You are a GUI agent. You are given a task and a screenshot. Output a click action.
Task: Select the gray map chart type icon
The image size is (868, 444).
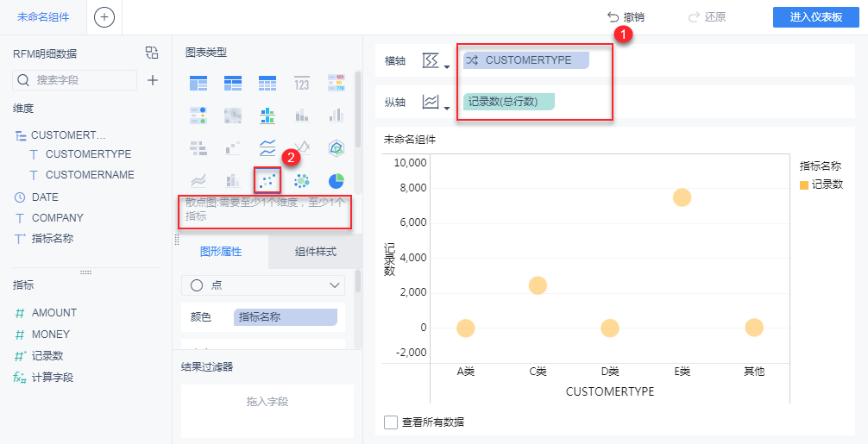pyautogui.click(x=232, y=115)
